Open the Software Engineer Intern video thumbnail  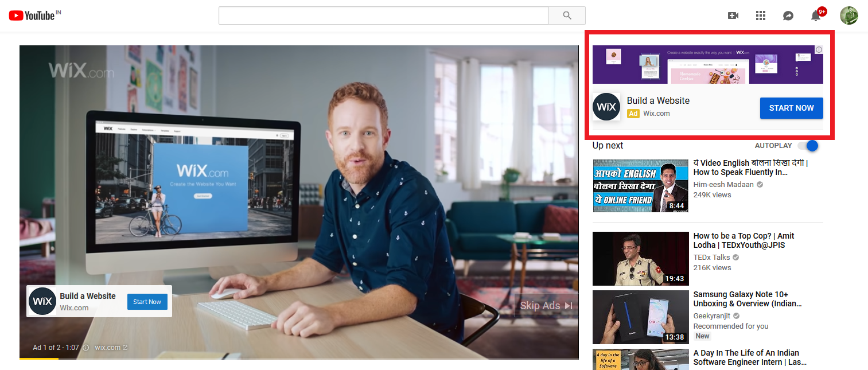pyautogui.click(x=640, y=360)
